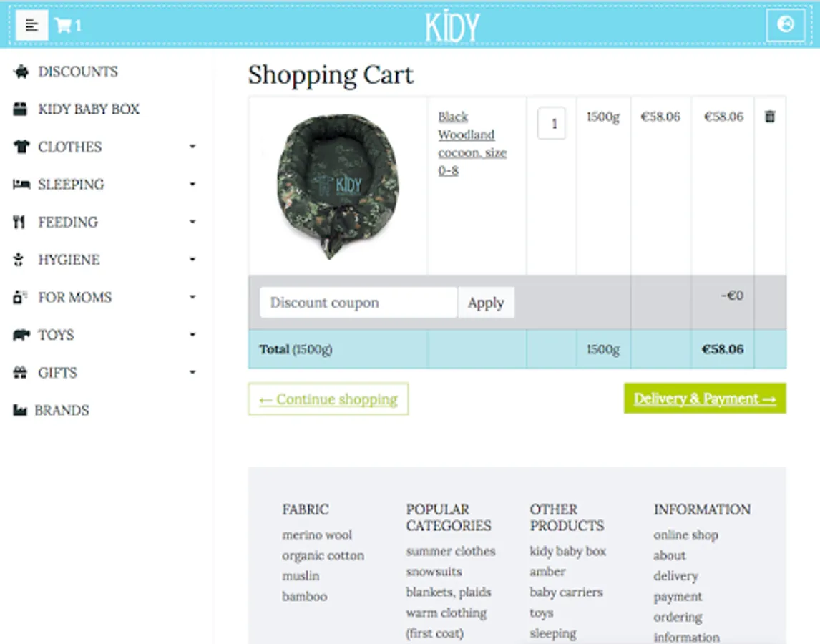The width and height of the screenshot is (820, 644).
Task: Click the Sleeping bed icon
Action: click(21, 184)
